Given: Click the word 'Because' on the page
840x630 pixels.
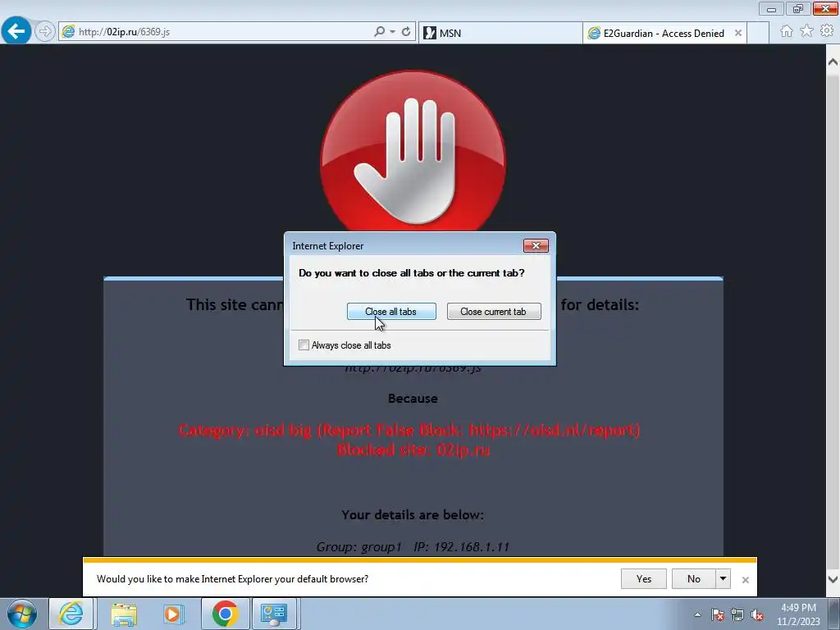Looking at the screenshot, I should [413, 399].
